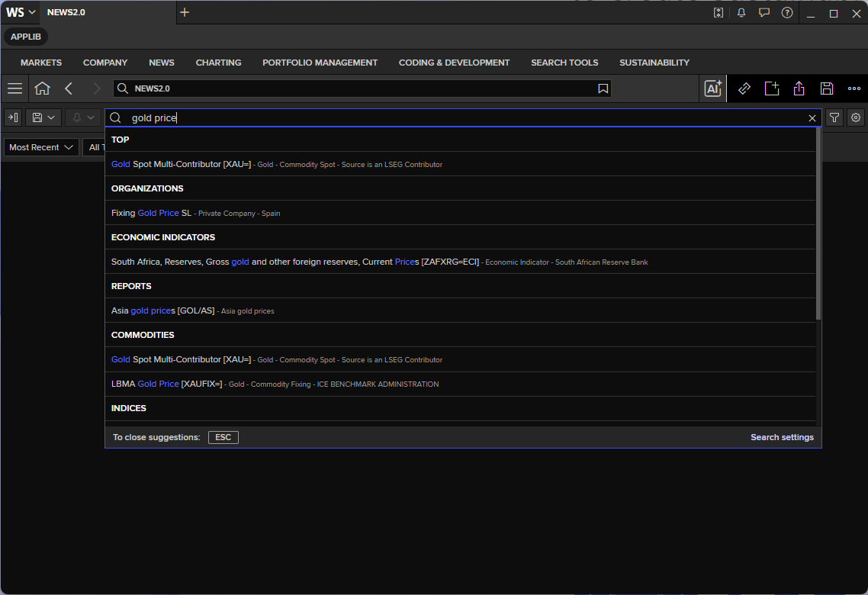The height and width of the screenshot is (595, 868).
Task: Click the layout icon left of bell
Action: 719,13
